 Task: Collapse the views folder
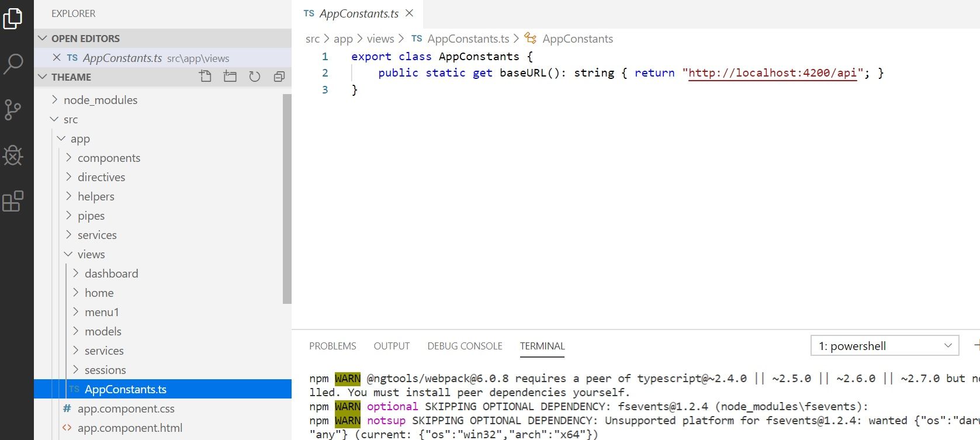click(x=91, y=254)
